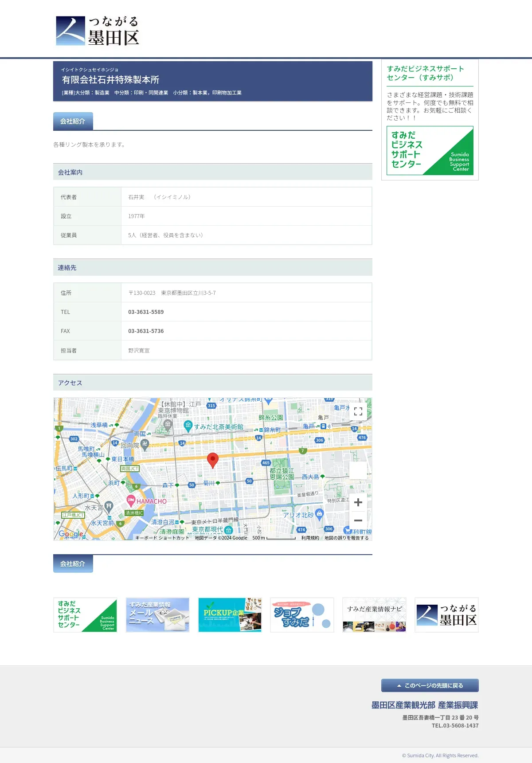Open the footer つながる墨田区 banner

(x=446, y=615)
